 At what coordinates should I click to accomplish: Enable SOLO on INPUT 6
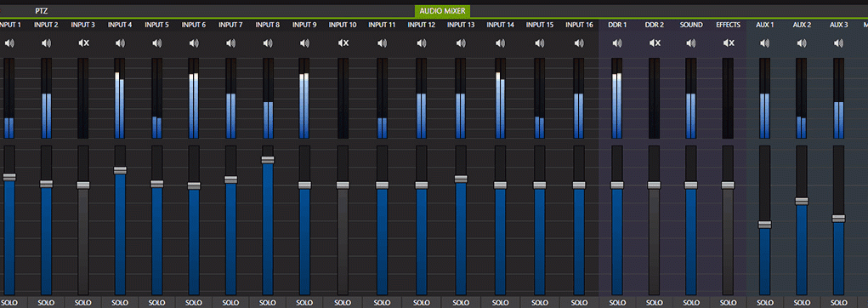194,302
